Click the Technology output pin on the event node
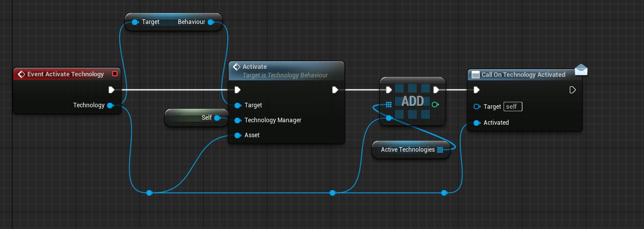This screenshot has height=229, width=644. [110, 105]
